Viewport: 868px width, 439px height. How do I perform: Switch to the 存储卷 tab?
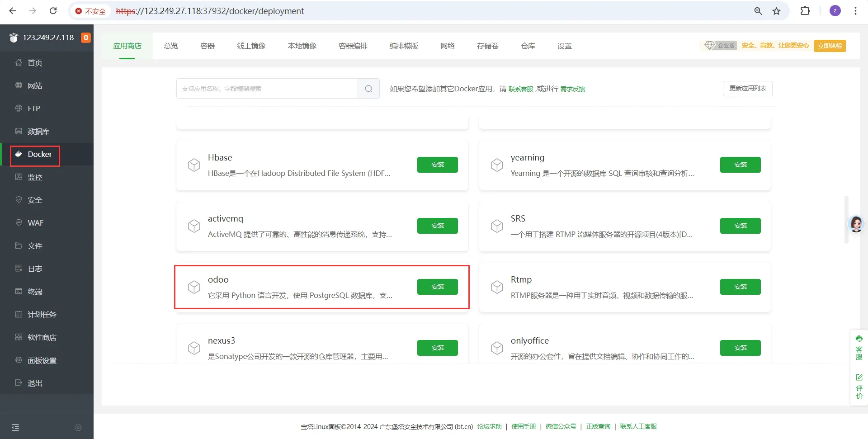488,46
